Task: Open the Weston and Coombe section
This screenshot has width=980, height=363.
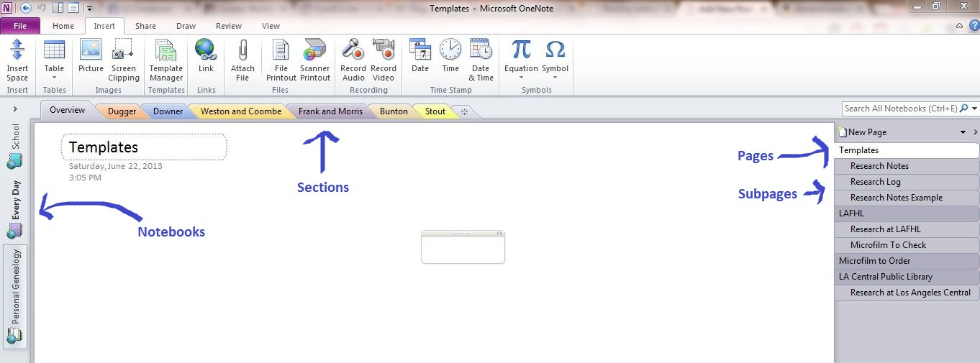Action: coord(241,111)
